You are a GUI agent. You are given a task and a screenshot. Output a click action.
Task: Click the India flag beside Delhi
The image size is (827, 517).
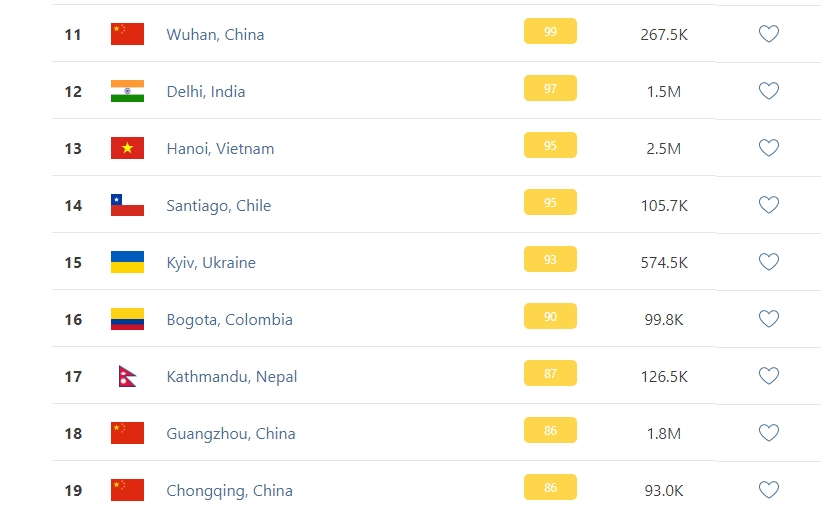click(127, 91)
